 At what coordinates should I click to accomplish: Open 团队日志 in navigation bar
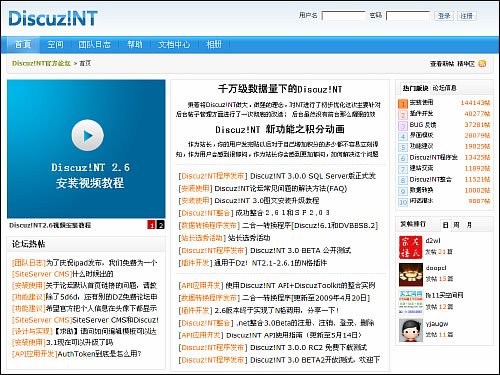click(x=95, y=44)
